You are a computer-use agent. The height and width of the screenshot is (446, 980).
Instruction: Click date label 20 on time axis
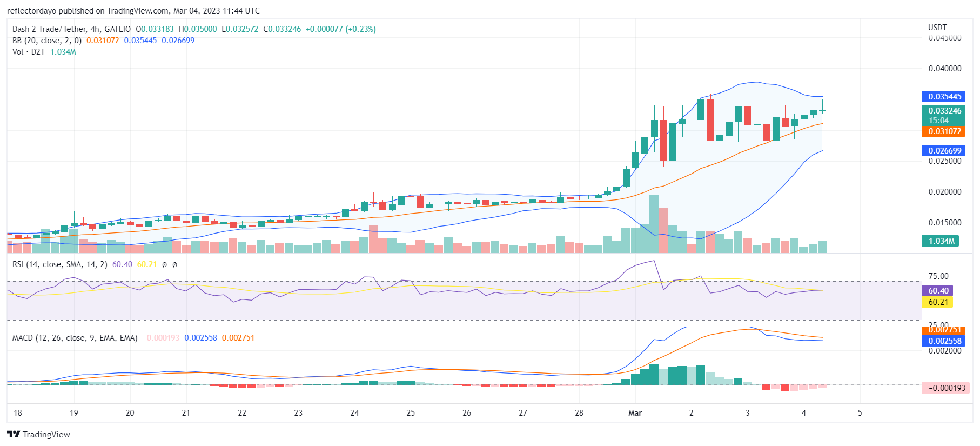[x=130, y=413]
